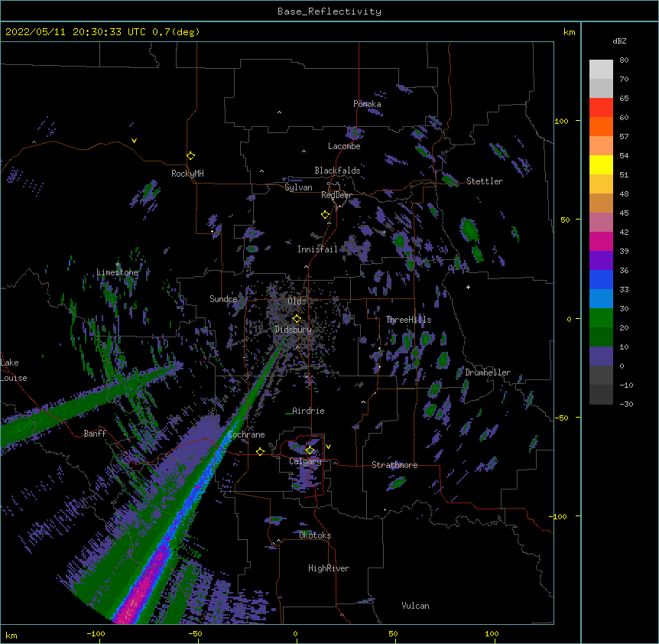The image size is (659, 644).
Task: Click the Olds town label
Action: 297,301
